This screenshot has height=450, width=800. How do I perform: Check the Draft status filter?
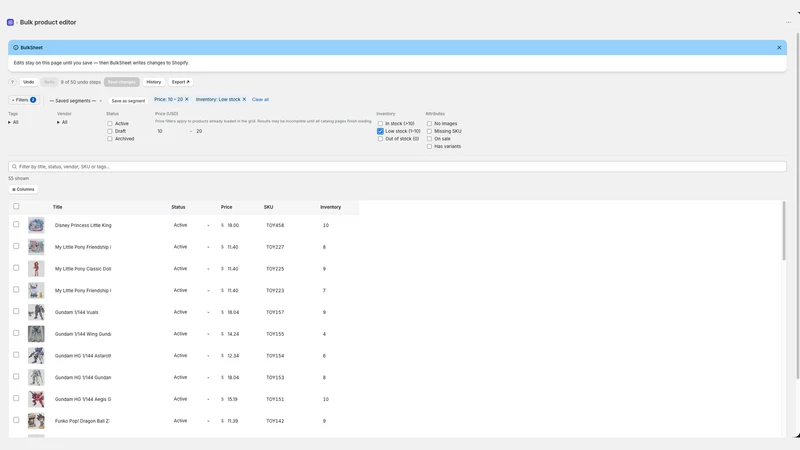coord(110,131)
